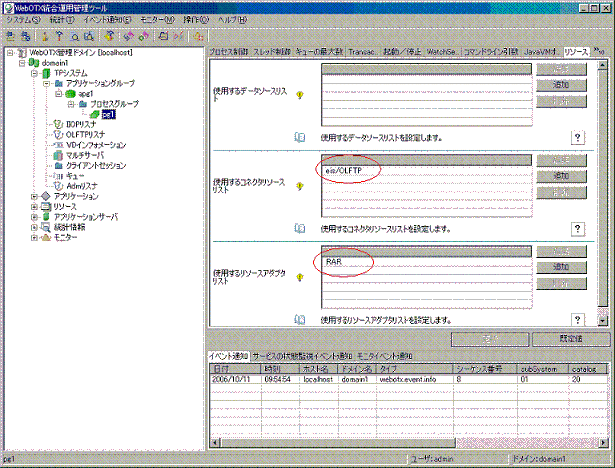615x468 pixels.
Task: Open the サービスの状態監視イベント通知 tab
Action: coord(303,356)
